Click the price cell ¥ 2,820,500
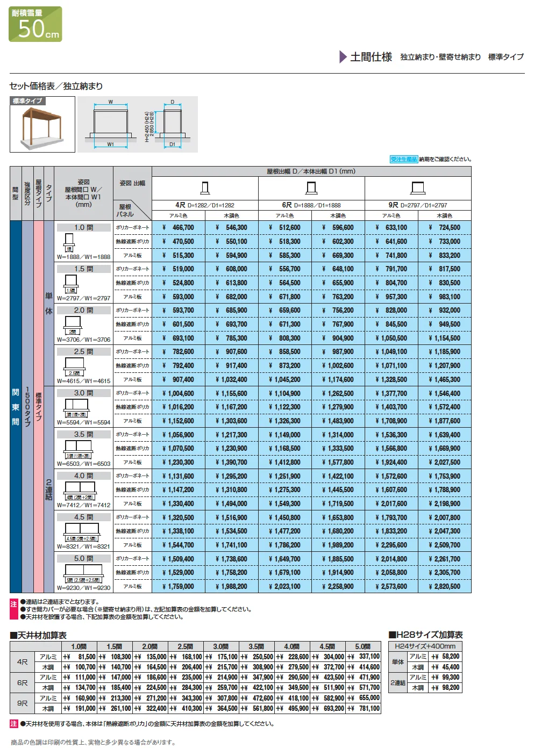The height and width of the screenshot is (756, 541). [x=445, y=587]
